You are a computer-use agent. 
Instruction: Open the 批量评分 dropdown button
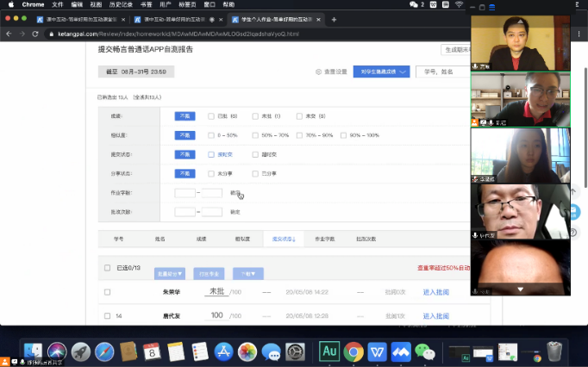170,273
